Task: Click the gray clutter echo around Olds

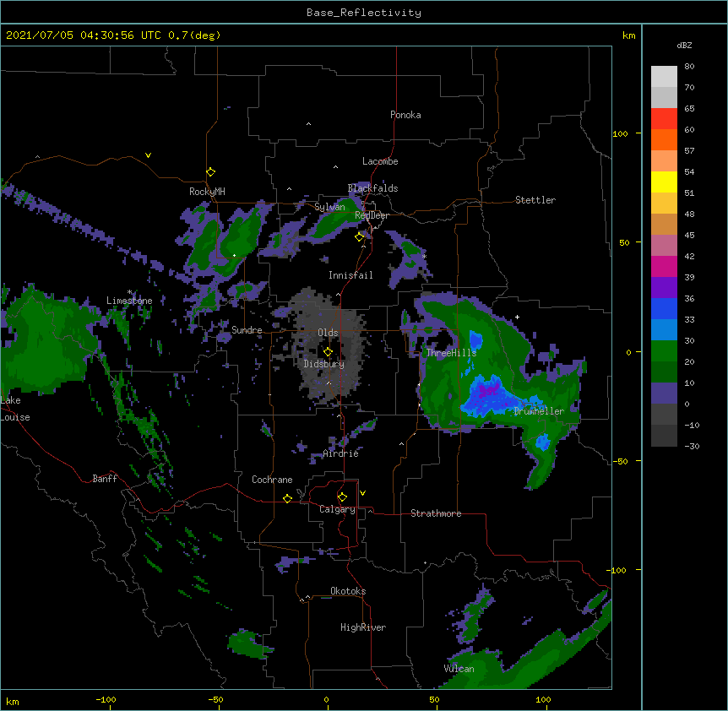Action: click(328, 345)
